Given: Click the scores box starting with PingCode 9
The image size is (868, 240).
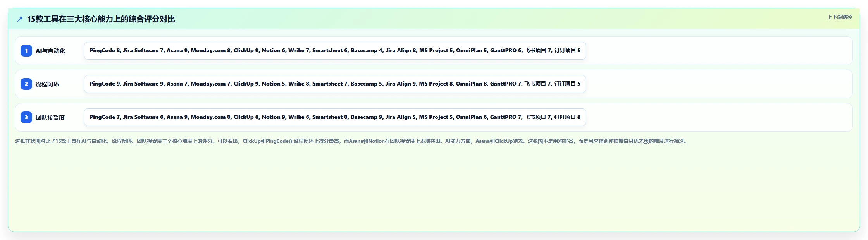Looking at the screenshot, I should point(335,84).
